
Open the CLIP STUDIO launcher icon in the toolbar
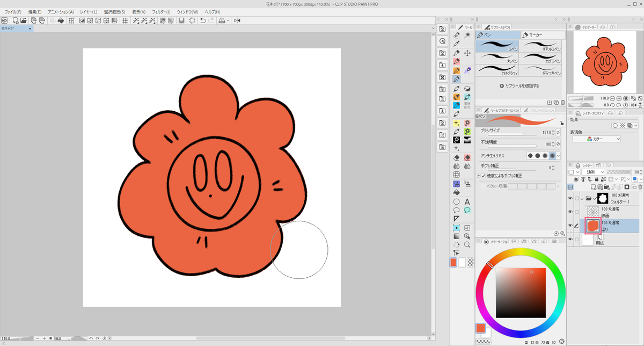coord(4,20)
